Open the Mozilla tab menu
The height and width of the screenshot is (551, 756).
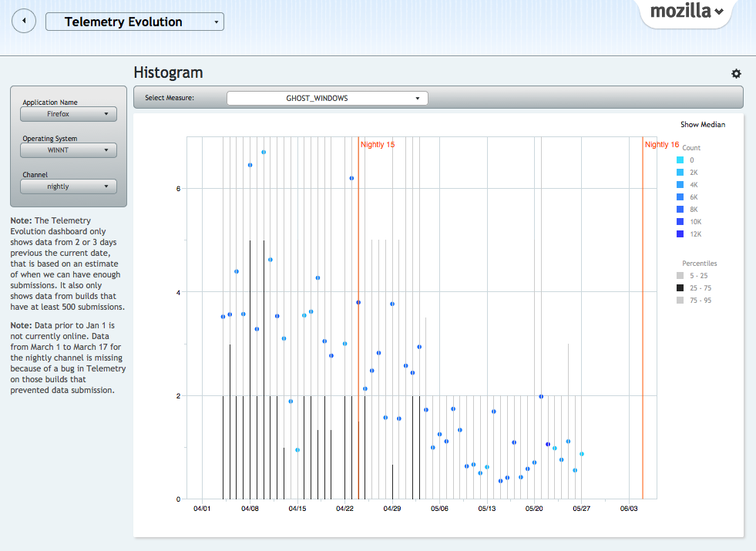[687, 12]
